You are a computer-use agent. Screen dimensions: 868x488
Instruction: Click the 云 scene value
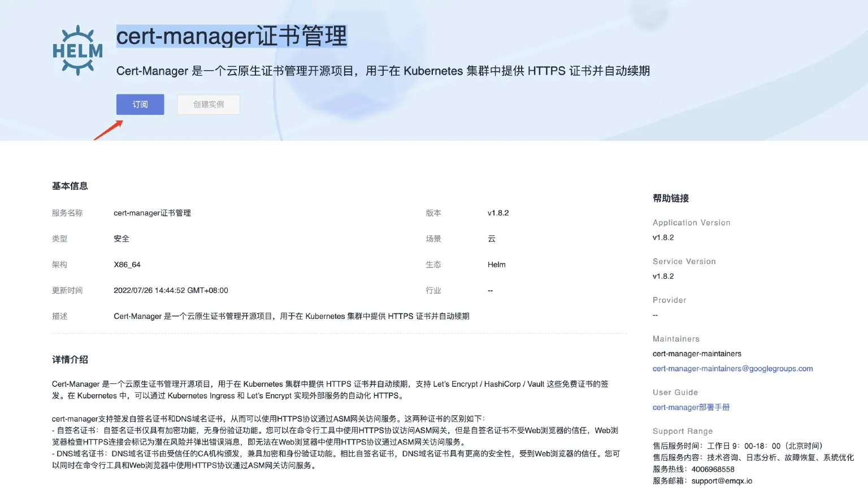click(x=491, y=238)
